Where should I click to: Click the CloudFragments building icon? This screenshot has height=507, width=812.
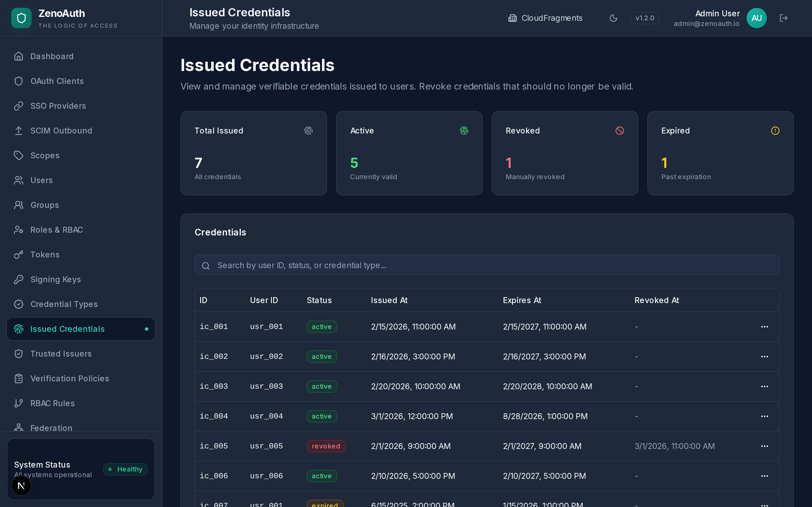[512, 18]
